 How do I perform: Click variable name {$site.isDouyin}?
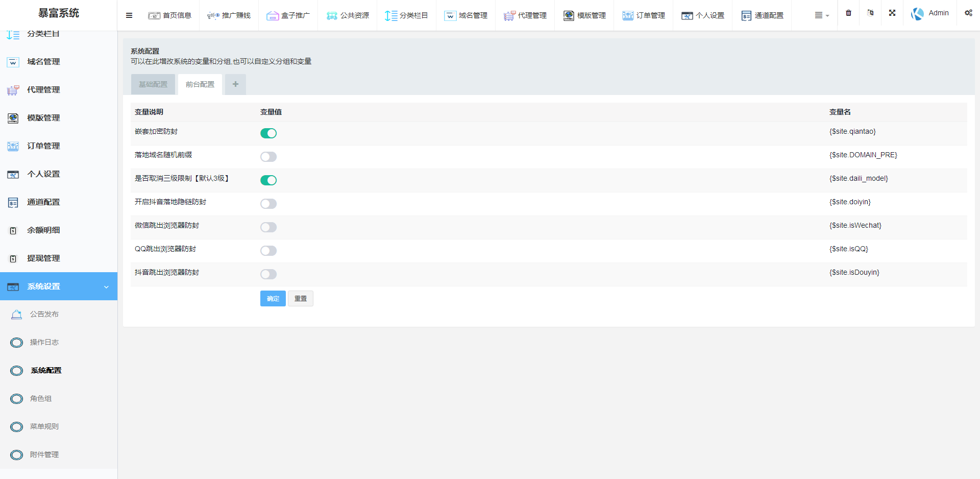pos(854,273)
